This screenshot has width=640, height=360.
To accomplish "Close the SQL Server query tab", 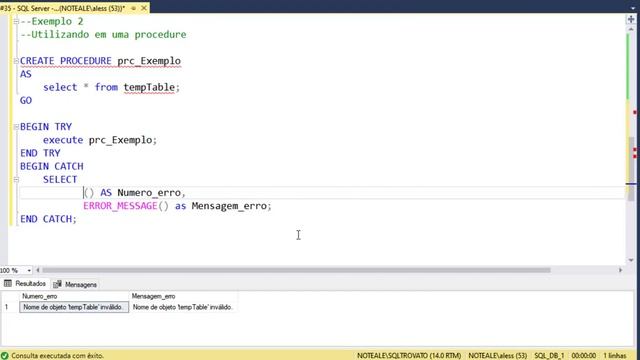I will [144, 8].
